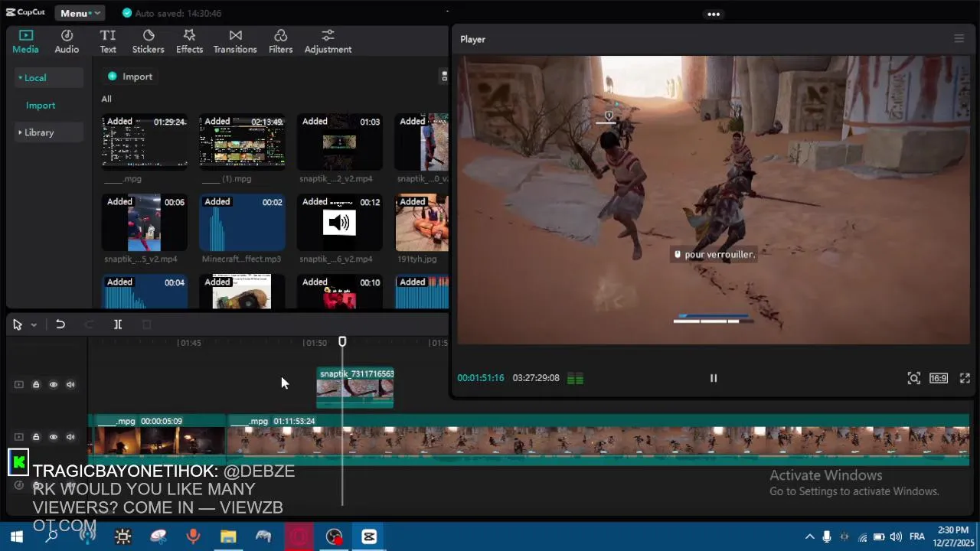Enter fullscreen preview in the Player
Screen dimensions: 980x551
click(965, 378)
